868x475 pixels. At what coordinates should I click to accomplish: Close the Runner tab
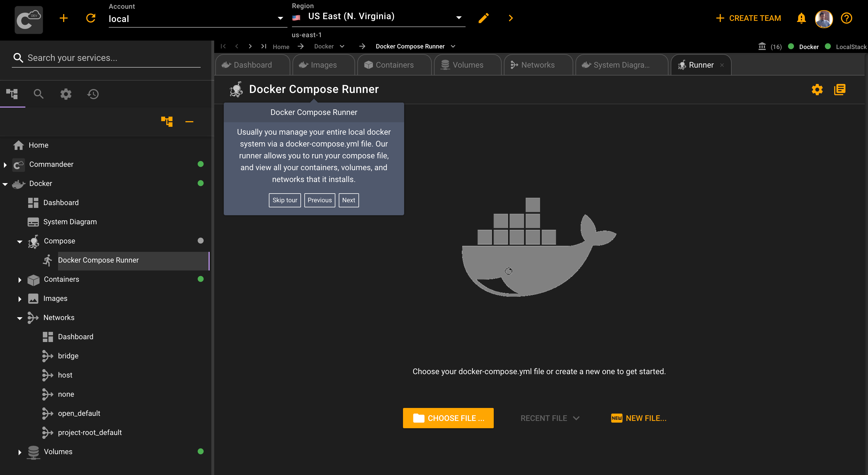click(x=722, y=65)
